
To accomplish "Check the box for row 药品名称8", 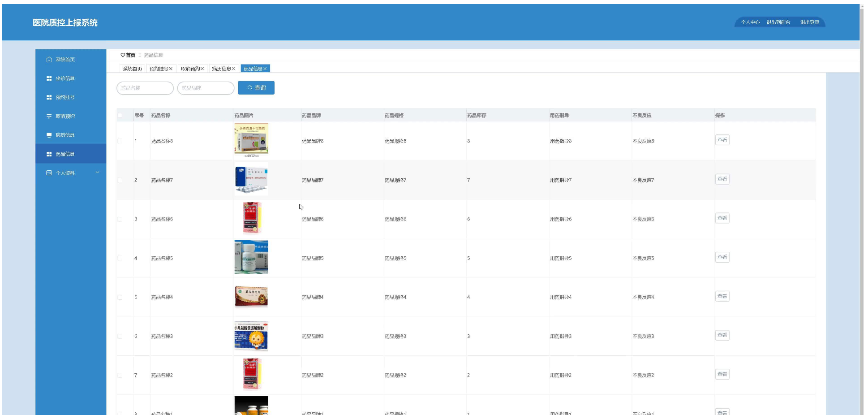I will pos(120,141).
